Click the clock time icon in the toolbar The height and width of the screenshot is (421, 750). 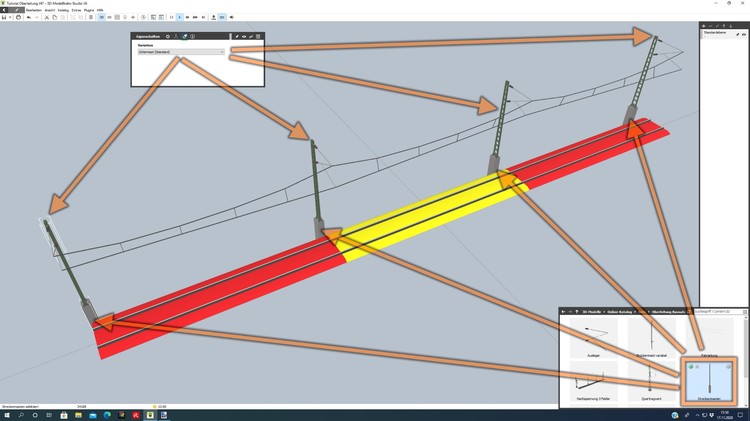[143, 17]
